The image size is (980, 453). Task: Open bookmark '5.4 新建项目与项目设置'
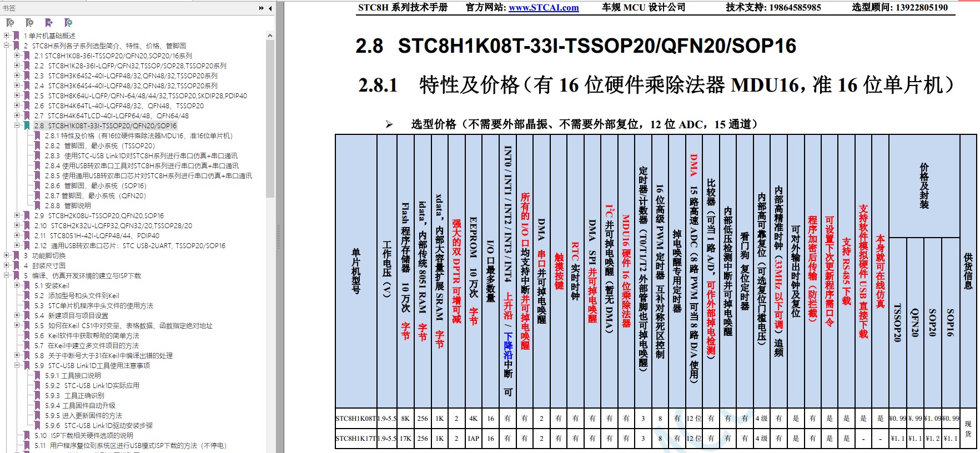[71, 315]
